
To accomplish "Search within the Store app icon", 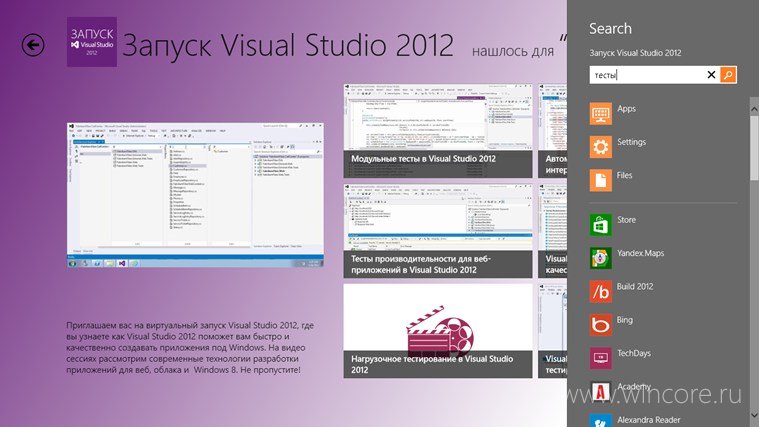I will 600,225.
